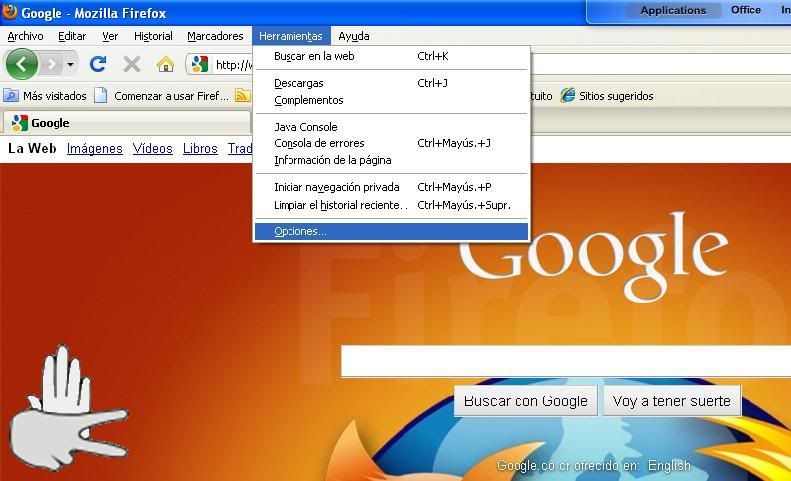Choose Buscar en la web menu entry
791x481 pixels.
pos(391,56)
